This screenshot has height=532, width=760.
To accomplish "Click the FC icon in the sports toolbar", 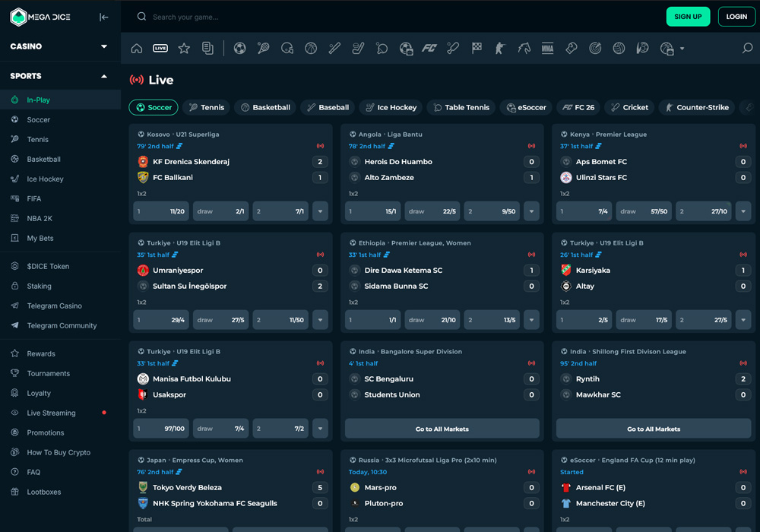I will [x=429, y=47].
